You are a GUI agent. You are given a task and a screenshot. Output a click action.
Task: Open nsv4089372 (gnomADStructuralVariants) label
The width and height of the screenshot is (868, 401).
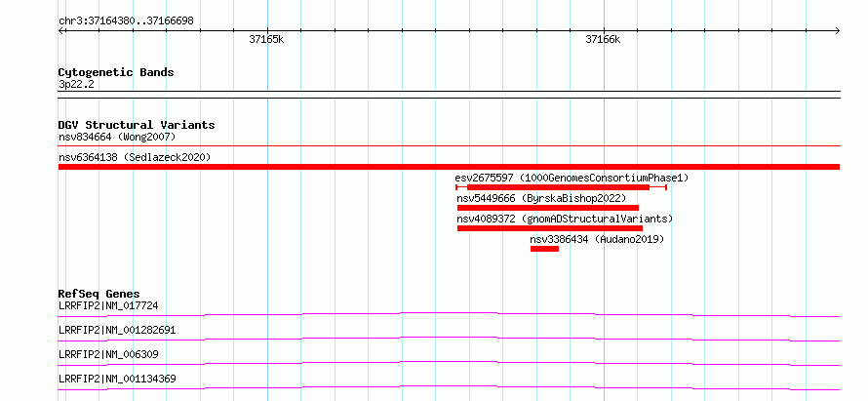click(565, 219)
